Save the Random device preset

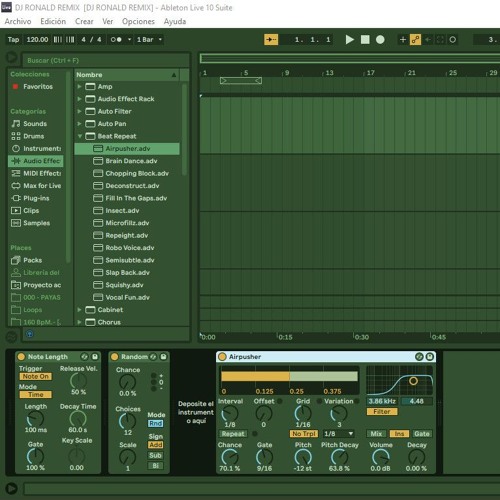164,357
